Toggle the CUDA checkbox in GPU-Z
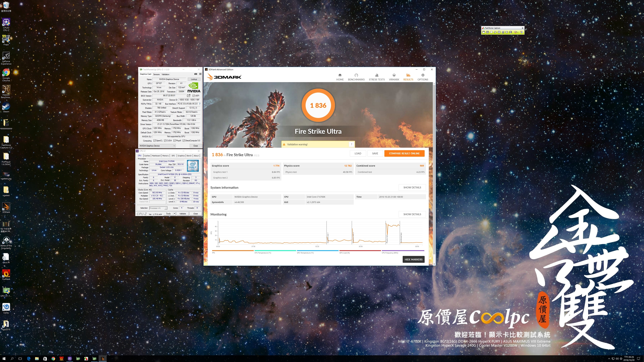644x362 pixels. click(165, 141)
